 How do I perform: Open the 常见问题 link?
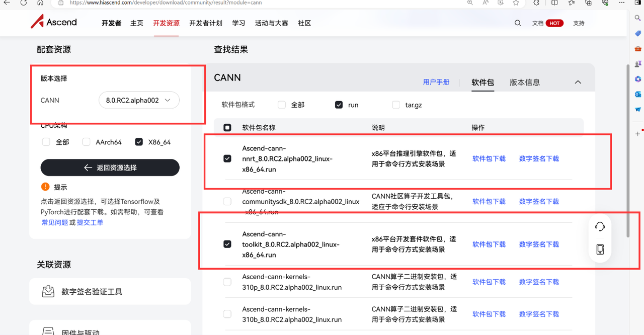(55, 222)
